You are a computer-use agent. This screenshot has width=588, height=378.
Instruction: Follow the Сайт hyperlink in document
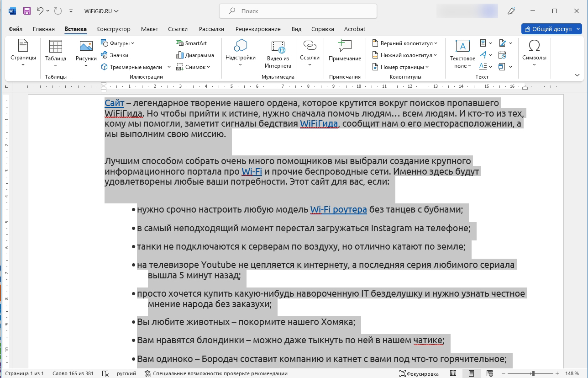[114, 103]
